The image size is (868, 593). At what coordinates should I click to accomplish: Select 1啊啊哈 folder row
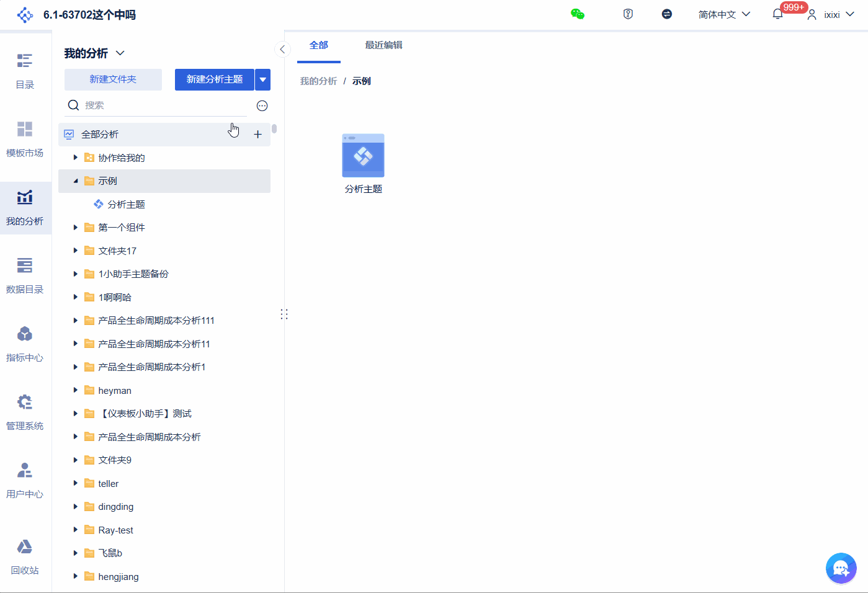coord(164,297)
